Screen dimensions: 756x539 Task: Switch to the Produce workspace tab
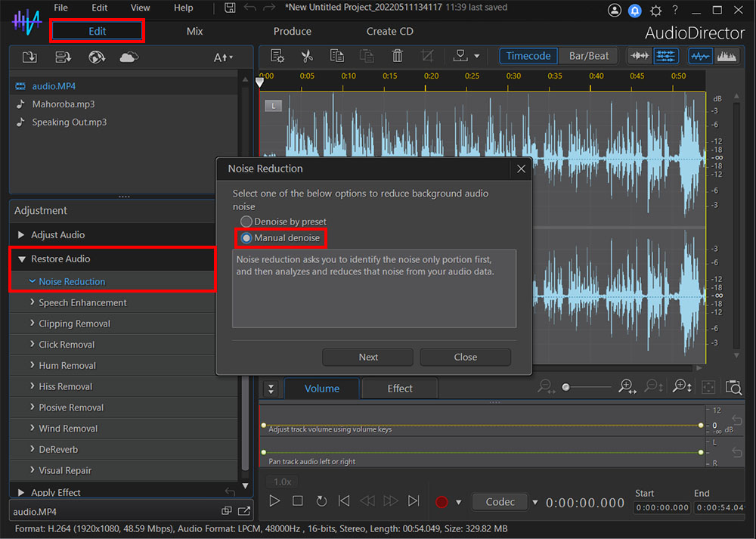(x=293, y=31)
